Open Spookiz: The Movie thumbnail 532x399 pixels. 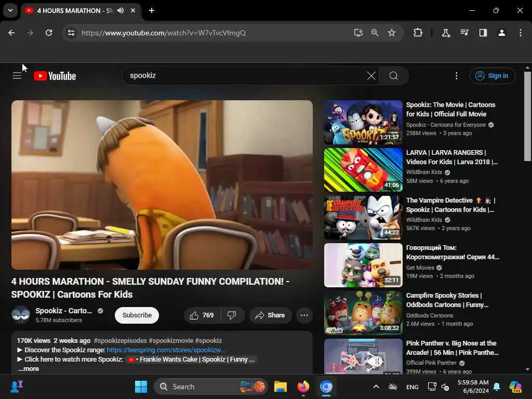(x=363, y=123)
